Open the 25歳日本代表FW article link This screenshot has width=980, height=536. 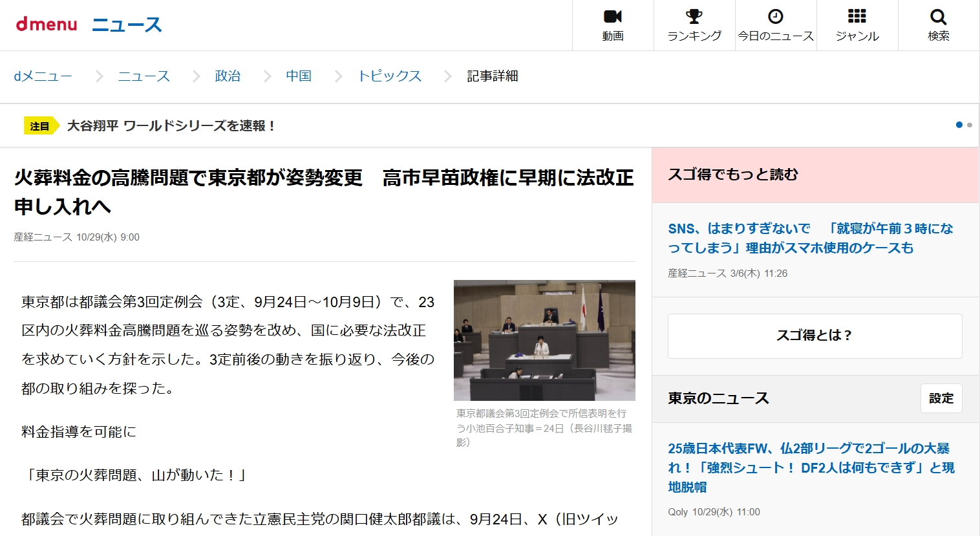tap(811, 467)
